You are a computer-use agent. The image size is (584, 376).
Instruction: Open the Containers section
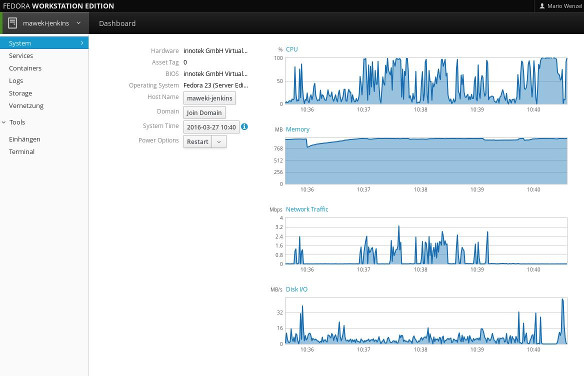25,68
